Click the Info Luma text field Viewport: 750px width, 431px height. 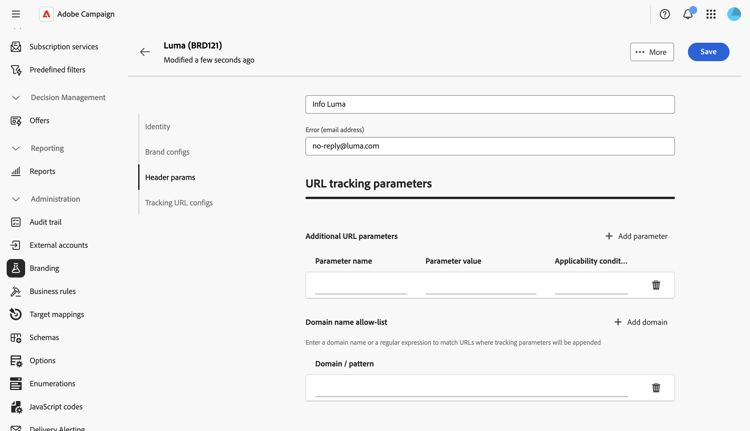(x=490, y=104)
